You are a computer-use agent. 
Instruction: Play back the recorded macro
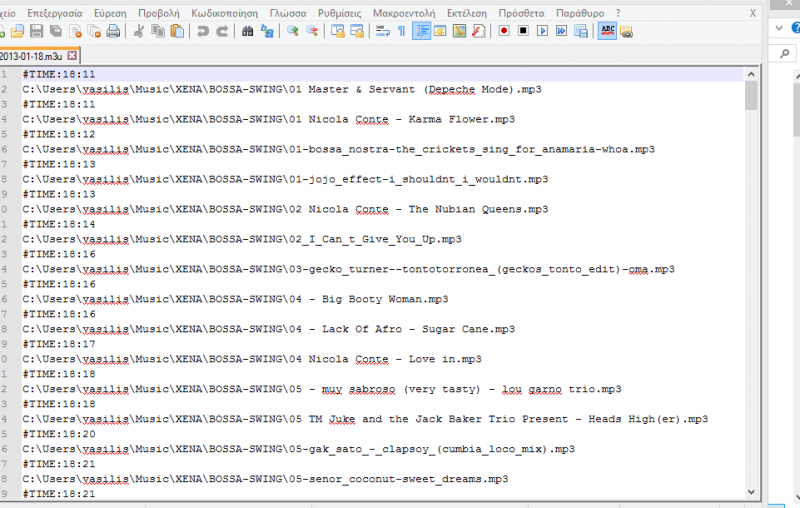(x=542, y=32)
